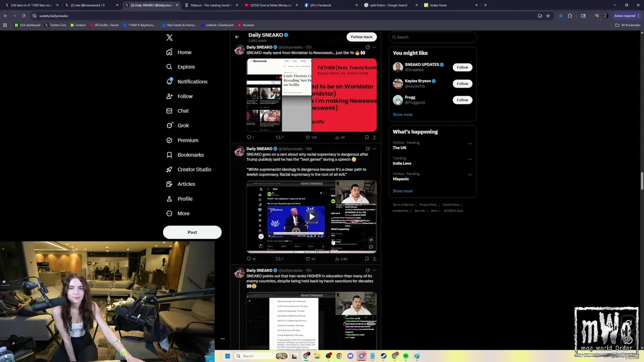Open the X logo home icon
The image size is (644, 362).
click(x=170, y=38)
